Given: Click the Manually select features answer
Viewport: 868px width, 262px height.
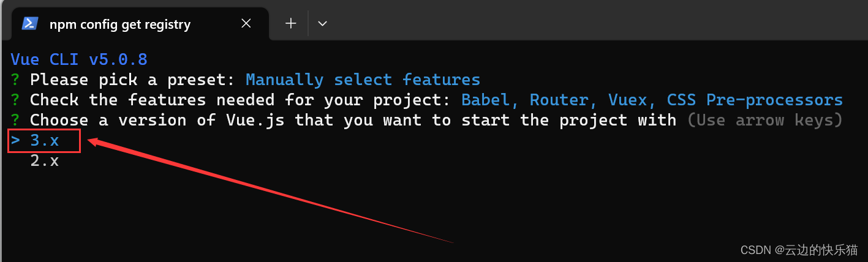Looking at the screenshot, I should (x=363, y=80).
